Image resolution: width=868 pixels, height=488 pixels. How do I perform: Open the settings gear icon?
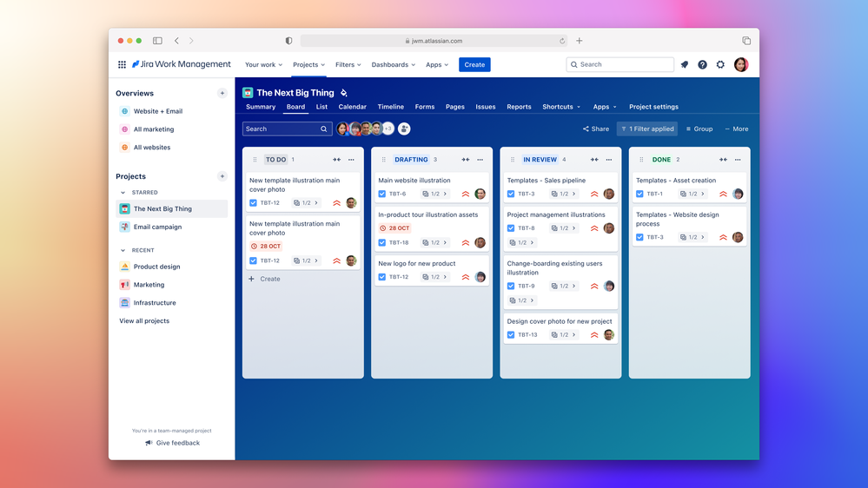click(720, 65)
